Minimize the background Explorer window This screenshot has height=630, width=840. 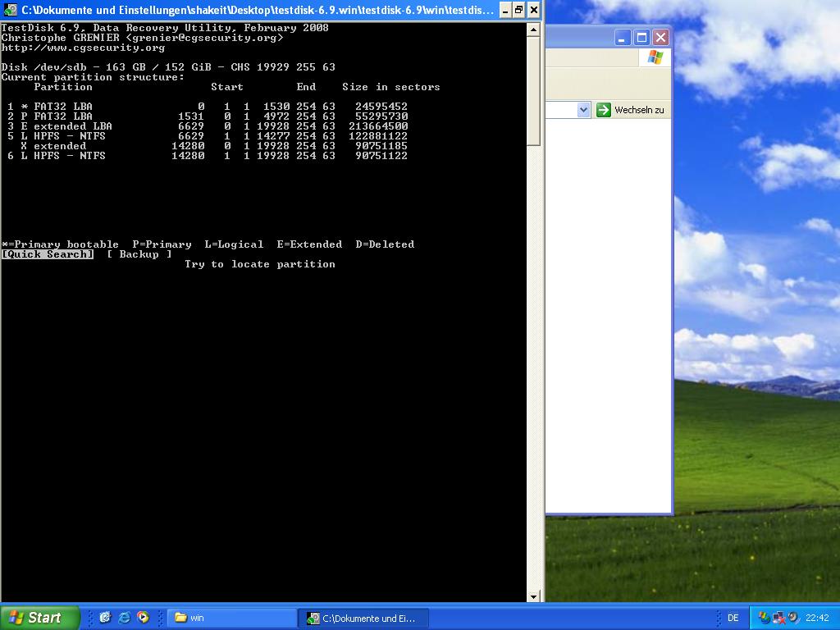coord(623,38)
